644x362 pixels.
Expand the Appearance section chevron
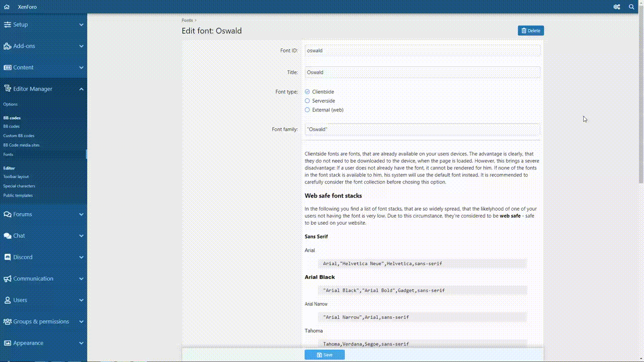[x=81, y=343]
